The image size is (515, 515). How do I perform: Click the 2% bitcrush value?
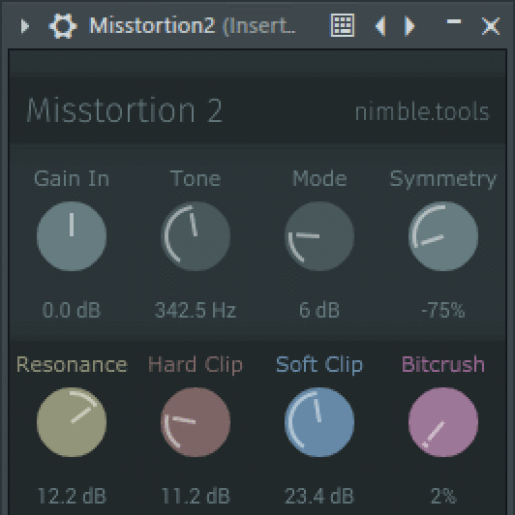click(443, 496)
